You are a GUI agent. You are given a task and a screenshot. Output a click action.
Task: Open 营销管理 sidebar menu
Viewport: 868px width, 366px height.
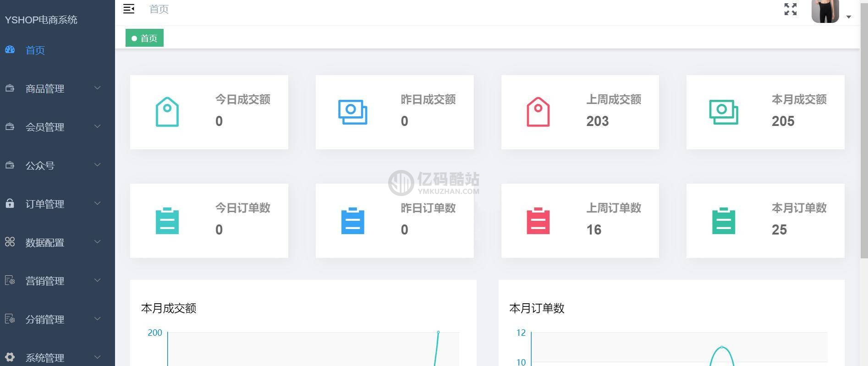point(57,281)
